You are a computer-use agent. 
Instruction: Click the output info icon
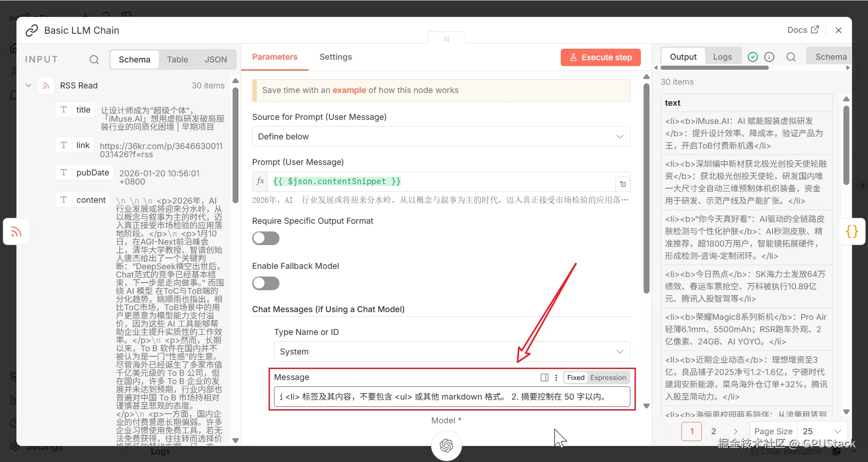click(x=769, y=57)
